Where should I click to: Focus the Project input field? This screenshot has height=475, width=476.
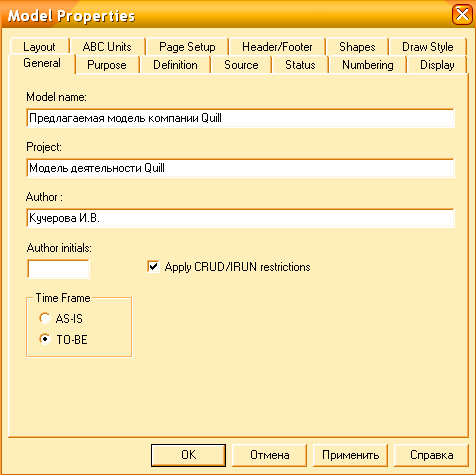pos(240,168)
